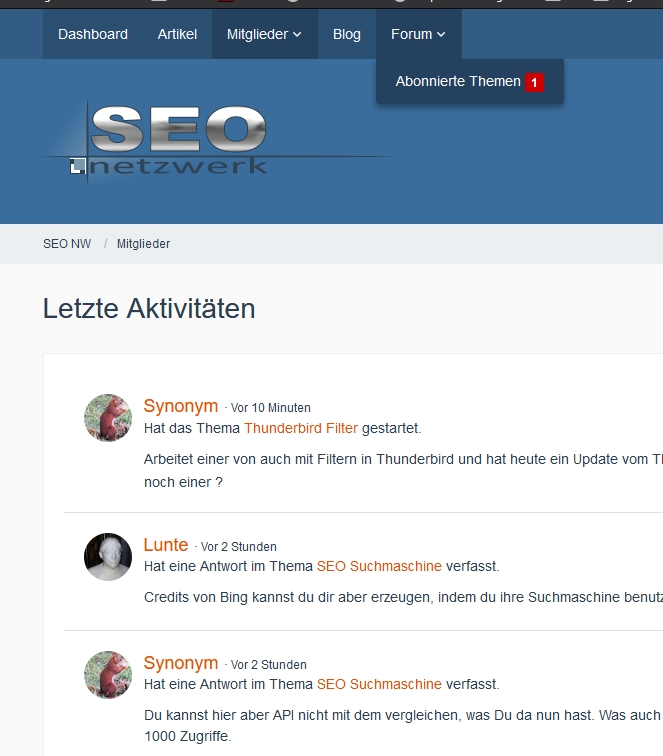Click Synonym's name on the two-hour-old reply
663x756 pixels.
[181, 663]
